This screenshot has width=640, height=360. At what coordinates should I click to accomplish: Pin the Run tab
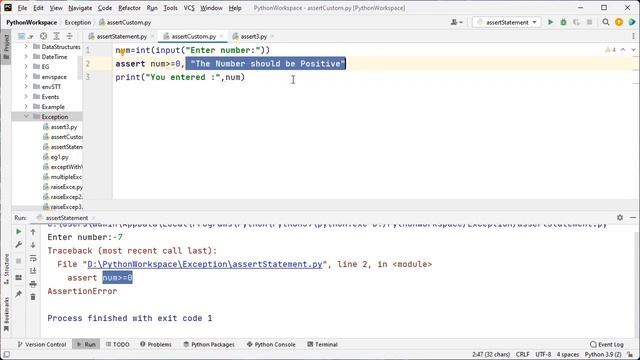[18, 294]
